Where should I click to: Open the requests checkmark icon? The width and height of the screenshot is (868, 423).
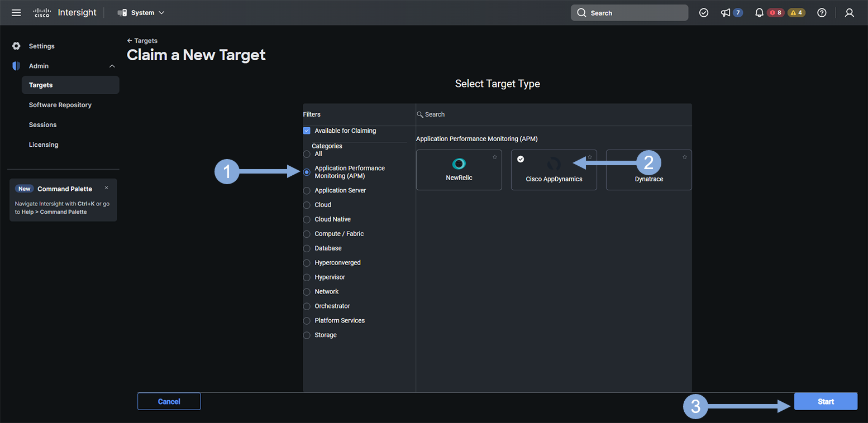pyautogui.click(x=704, y=13)
